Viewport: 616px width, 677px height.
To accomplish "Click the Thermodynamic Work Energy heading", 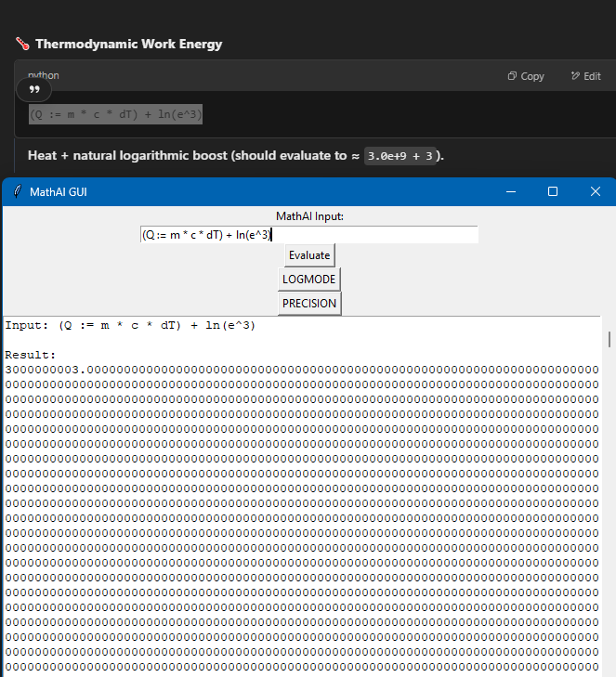I will pyautogui.click(x=128, y=44).
